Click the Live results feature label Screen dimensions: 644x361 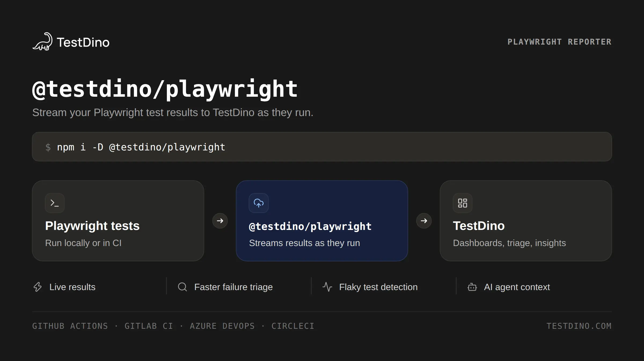coord(72,287)
